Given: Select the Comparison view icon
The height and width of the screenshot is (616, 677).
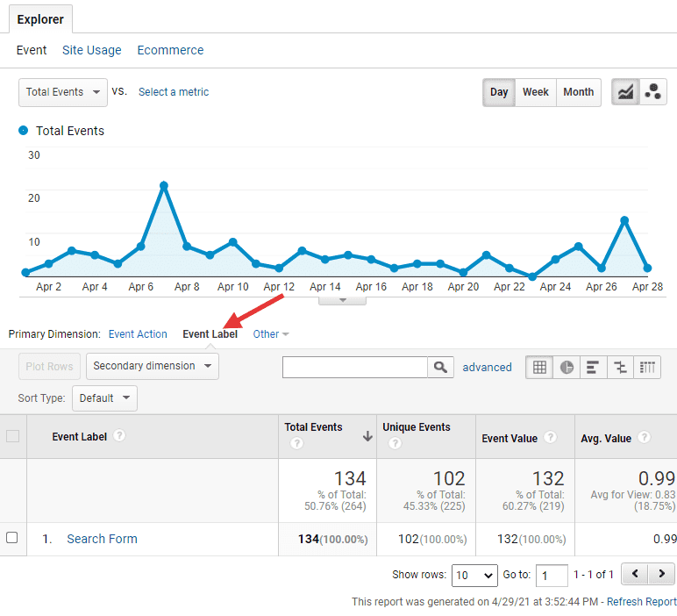Looking at the screenshot, I should point(620,367).
